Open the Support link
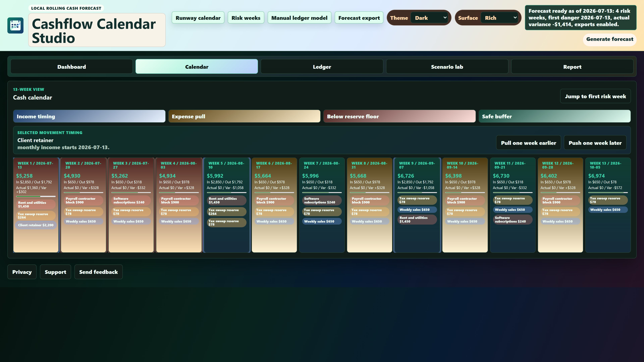This screenshot has height=362, width=644. click(x=56, y=272)
